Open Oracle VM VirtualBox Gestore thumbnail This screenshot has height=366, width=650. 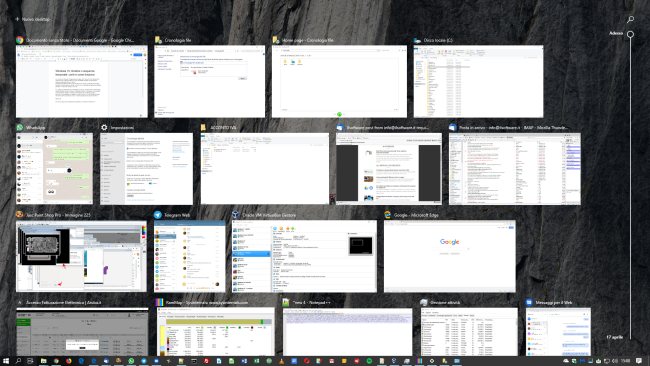[x=304, y=256]
